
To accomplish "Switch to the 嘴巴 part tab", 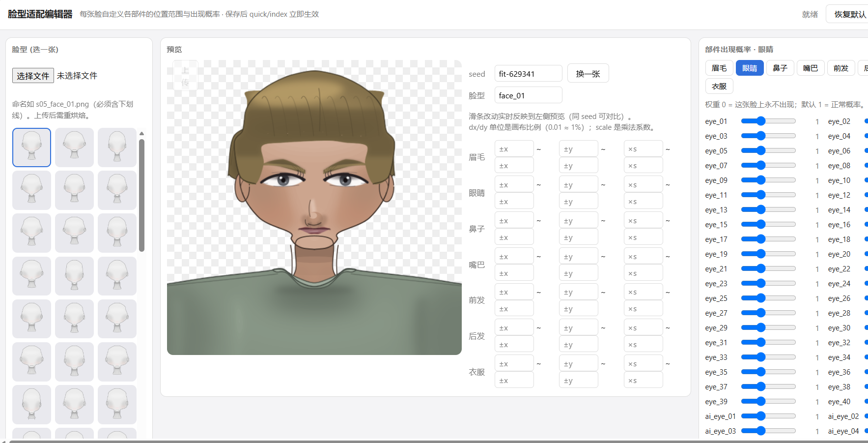I will [811, 68].
